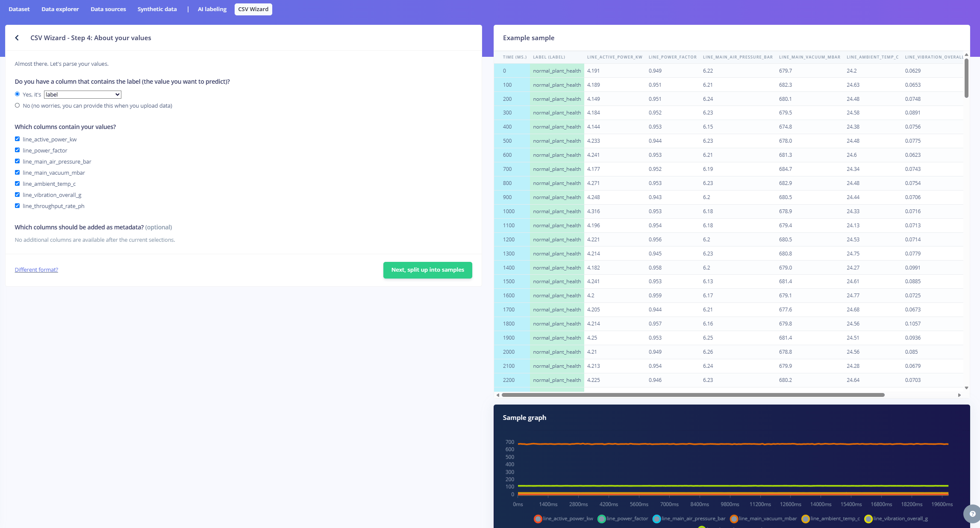
Task: Click the table scroll down arrow
Action: [966, 388]
